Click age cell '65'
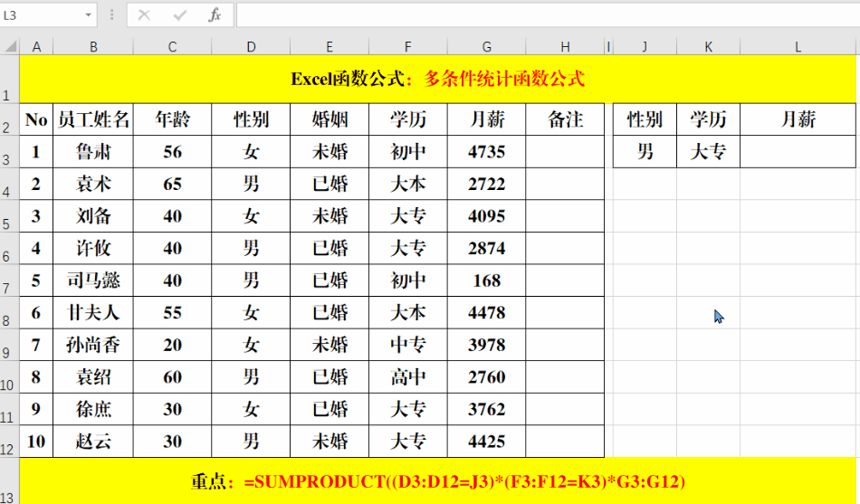The width and height of the screenshot is (860, 504). click(172, 184)
